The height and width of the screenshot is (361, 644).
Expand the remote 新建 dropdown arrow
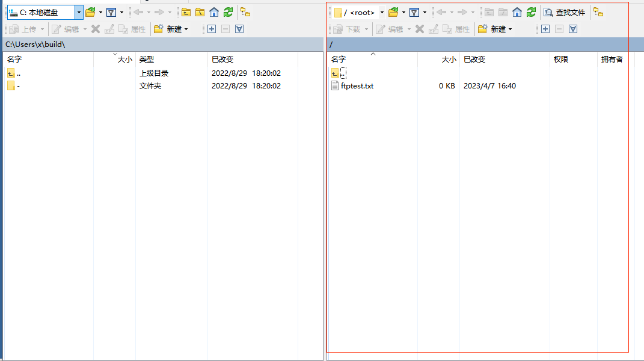pyautogui.click(x=511, y=29)
